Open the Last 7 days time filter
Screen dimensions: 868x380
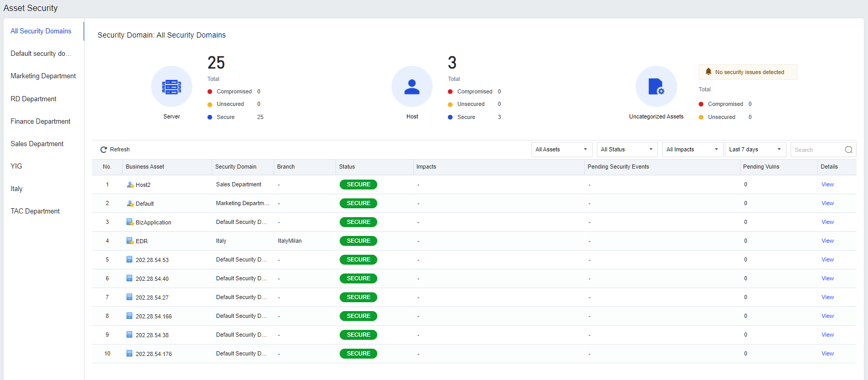756,149
